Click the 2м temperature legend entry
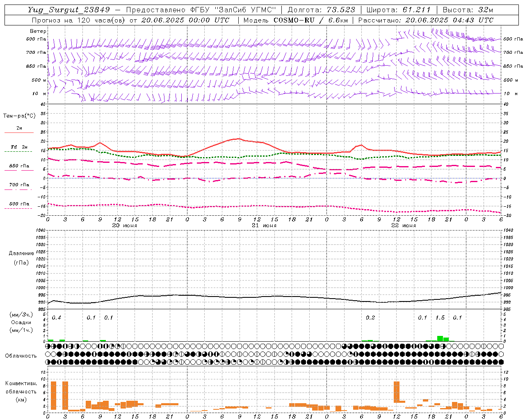 coord(19,128)
